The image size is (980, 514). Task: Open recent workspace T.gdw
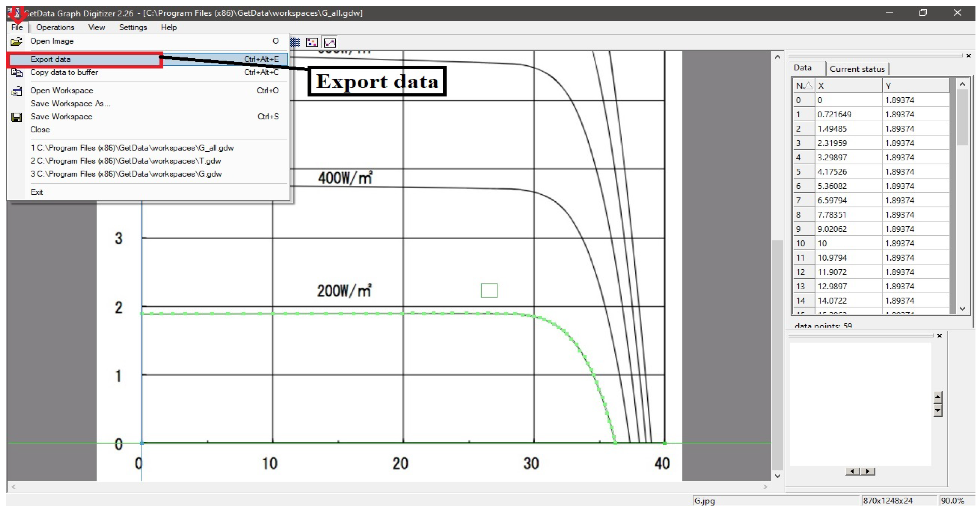pyautogui.click(x=126, y=161)
